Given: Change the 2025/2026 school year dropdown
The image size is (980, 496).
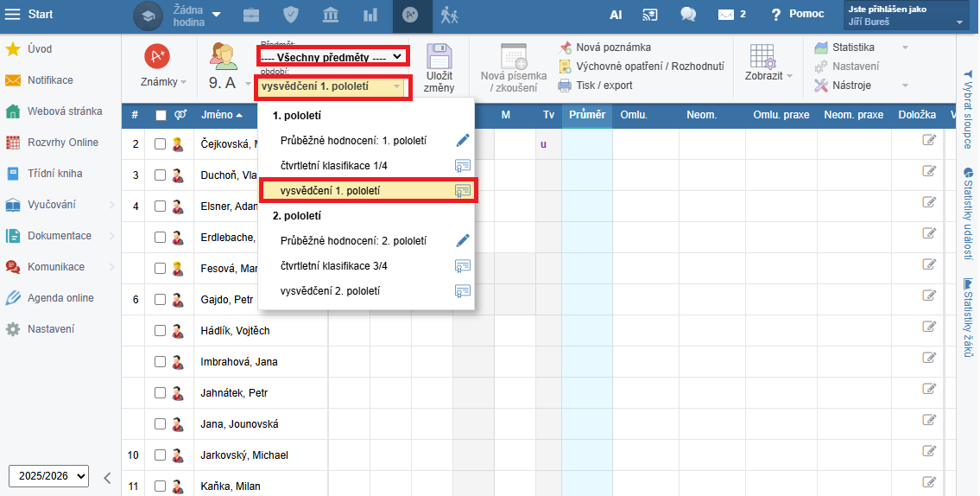Looking at the screenshot, I should [48, 476].
